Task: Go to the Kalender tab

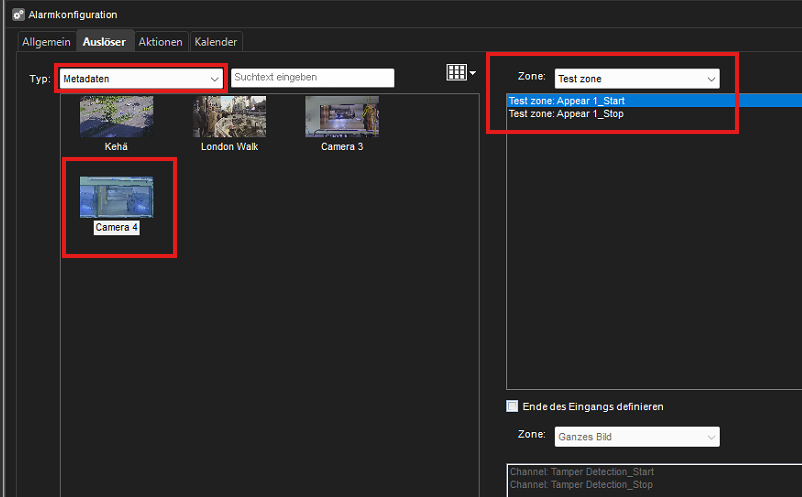Action: point(216,42)
